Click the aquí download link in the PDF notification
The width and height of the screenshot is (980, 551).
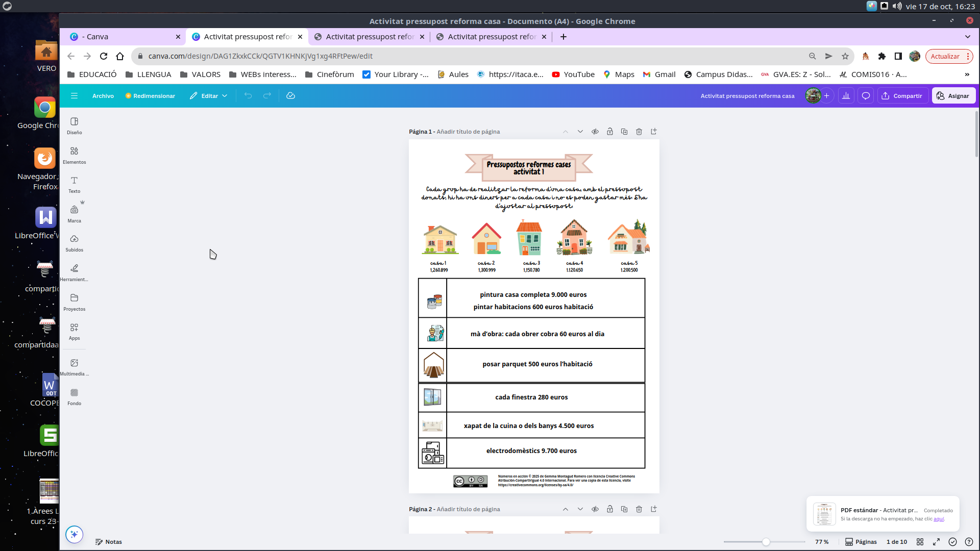click(939, 519)
